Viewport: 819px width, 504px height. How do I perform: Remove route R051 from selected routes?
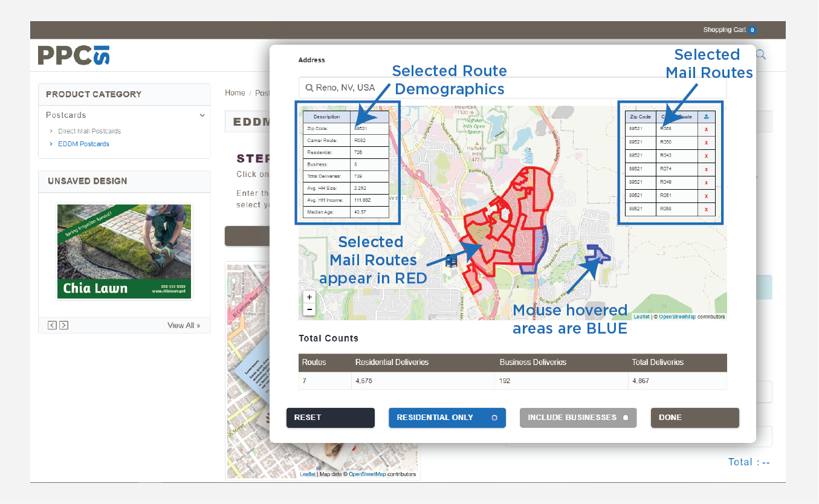click(706, 196)
